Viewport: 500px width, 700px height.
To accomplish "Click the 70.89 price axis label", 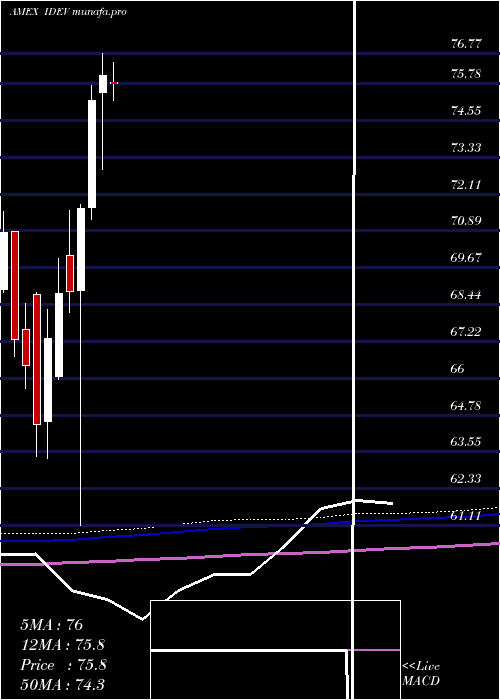I will tap(466, 221).
